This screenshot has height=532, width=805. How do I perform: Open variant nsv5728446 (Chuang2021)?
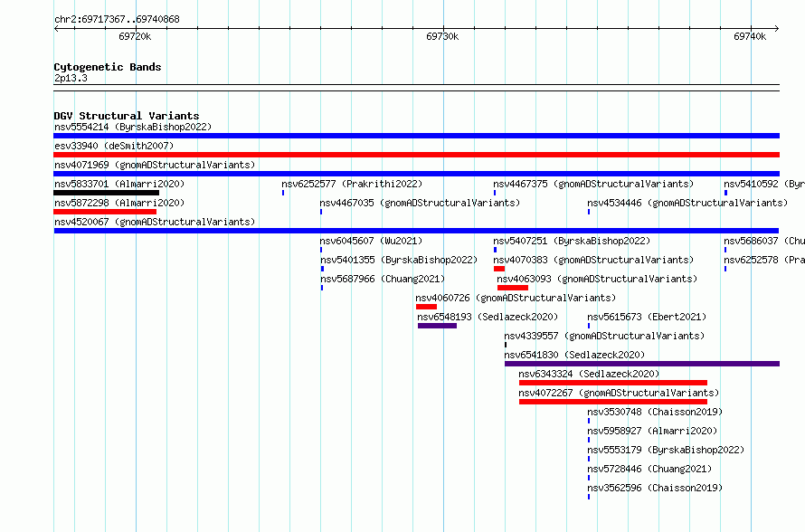click(x=649, y=469)
